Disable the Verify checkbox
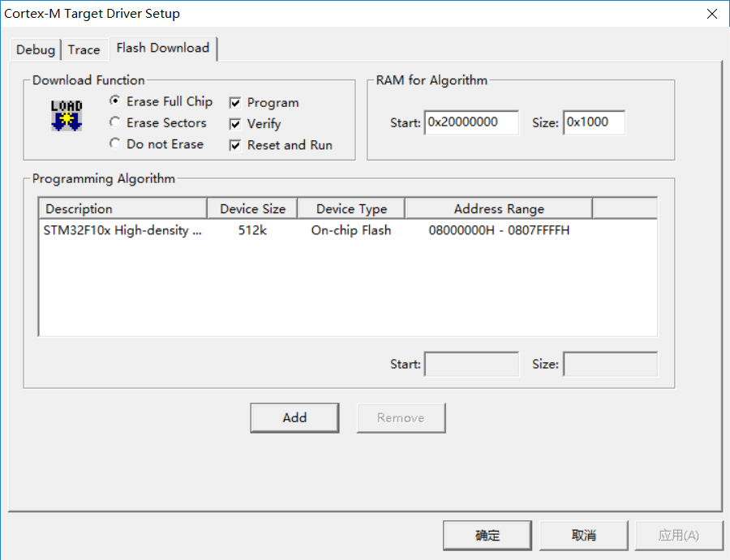 (234, 124)
